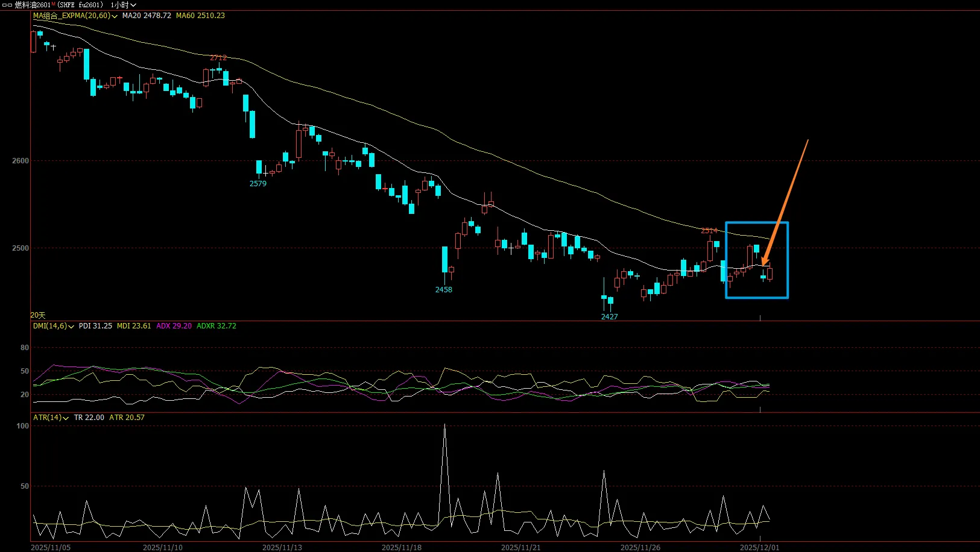Click the 2458 swing low label
Screen dimensions: 980x552
443,290
